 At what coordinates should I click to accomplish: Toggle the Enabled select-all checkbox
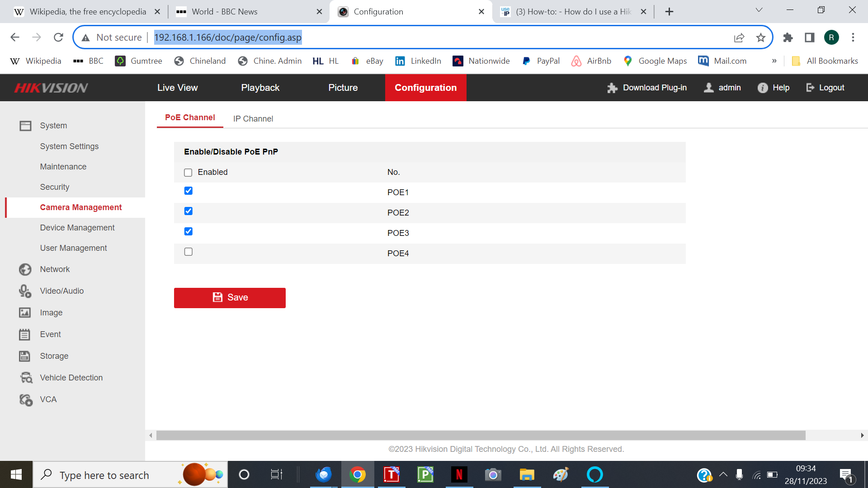(x=189, y=173)
